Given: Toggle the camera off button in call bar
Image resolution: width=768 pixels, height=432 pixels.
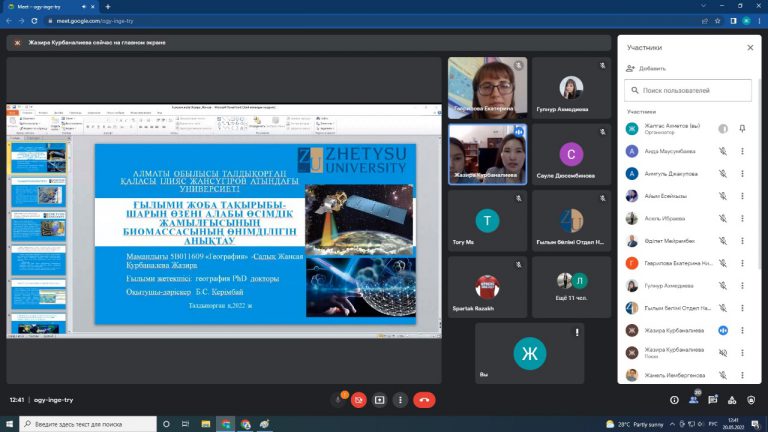Looking at the screenshot, I should click(x=358, y=399).
